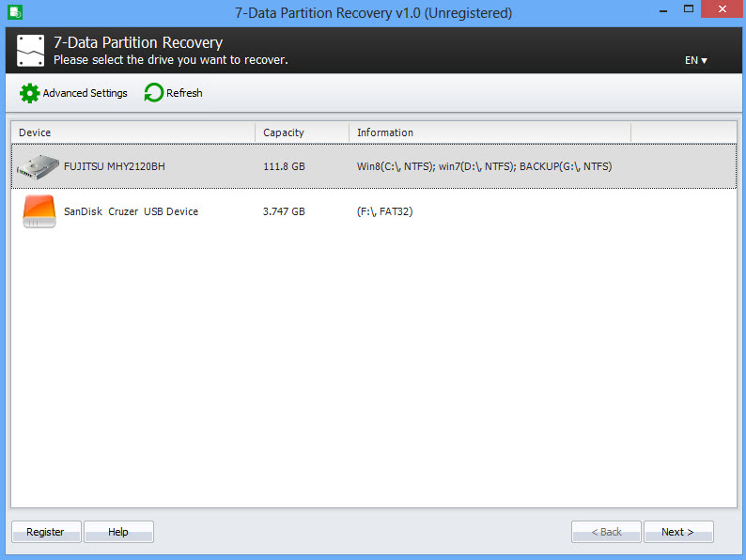The height and width of the screenshot is (560, 746).
Task: Click the Information column header
Action: tap(489, 132)
